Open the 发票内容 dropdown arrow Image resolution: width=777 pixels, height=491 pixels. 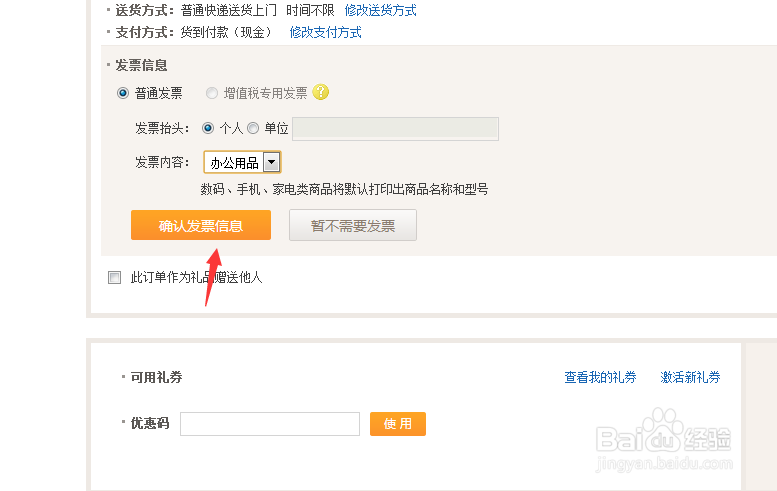[x=272, y=162]
